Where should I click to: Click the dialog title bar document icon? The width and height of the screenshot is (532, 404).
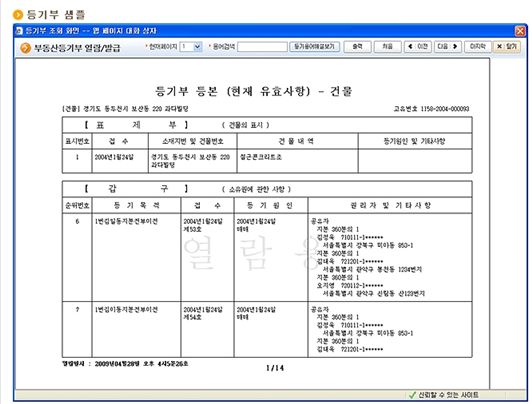(x=19, y=31)
